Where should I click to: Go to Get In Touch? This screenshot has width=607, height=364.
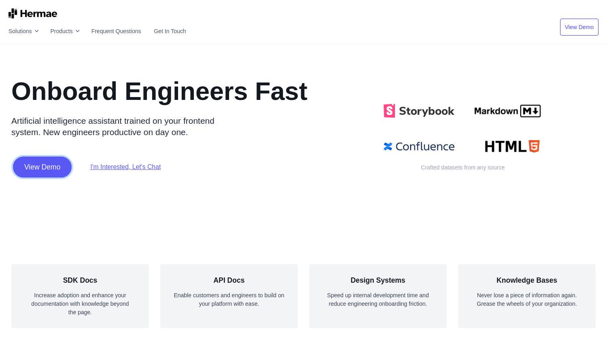(x=170, y=31)
